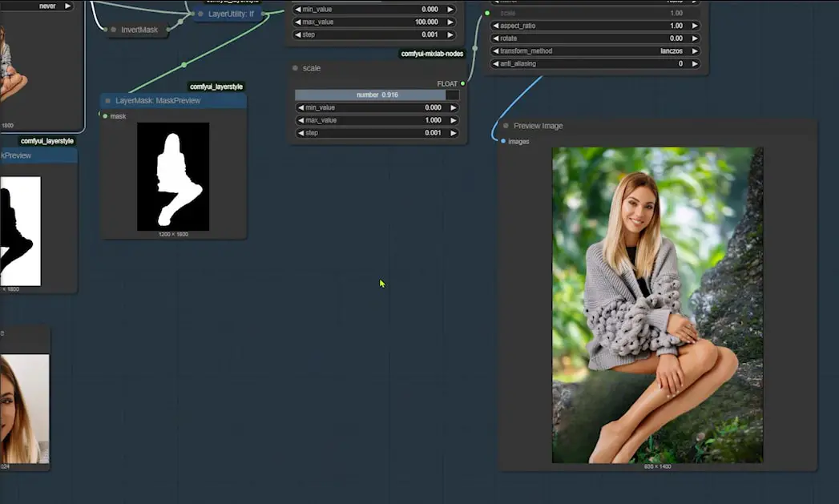Click the green scale input port
Viewport: 839px width, 504px height.
(x=487, y=14)
